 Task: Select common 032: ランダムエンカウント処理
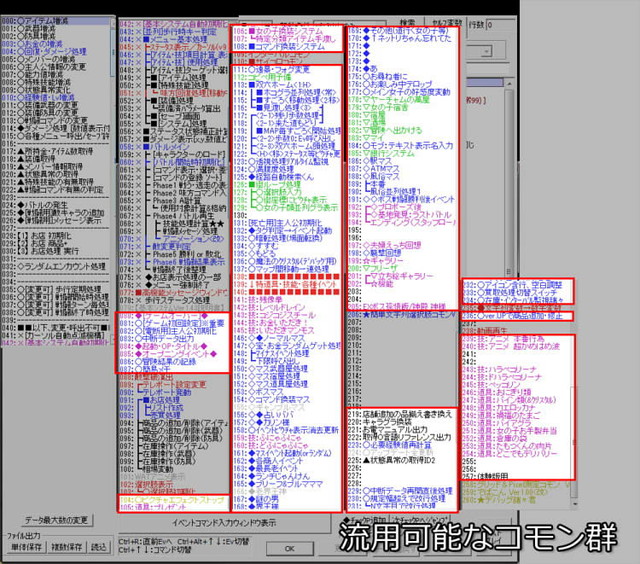(55, 267)
